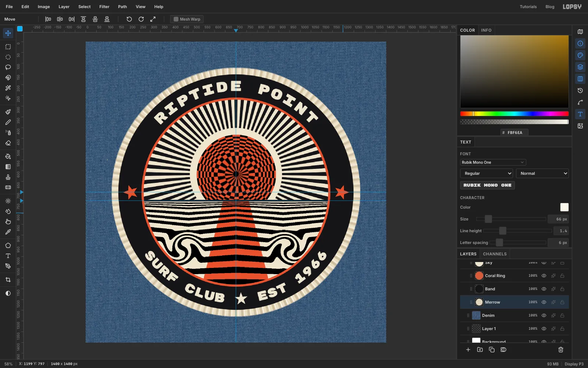Choose the polygon shape tool
The image size is (588, 368).
coord(8,245)
